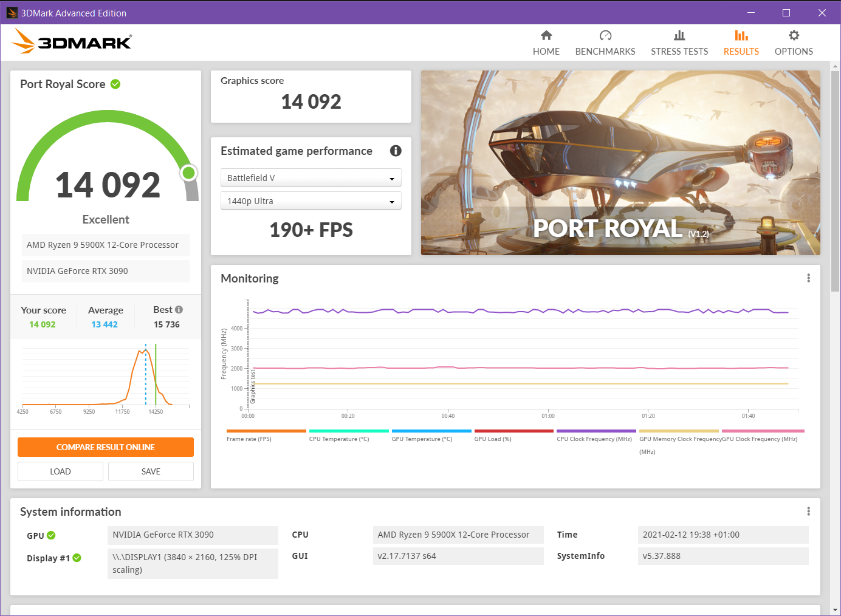Click the green check next to GPU
This screenshot has height=616, width=841.
pyautogui.click(x=51, y=535)
